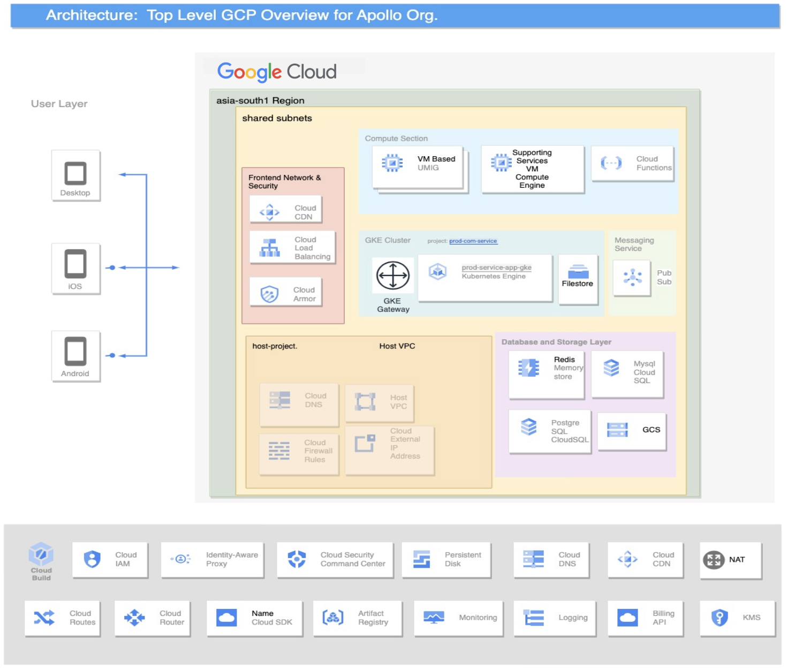787x672 pixels.
Task: Click the 'Host VPC' title above the cards
Action: click(397, 346)
